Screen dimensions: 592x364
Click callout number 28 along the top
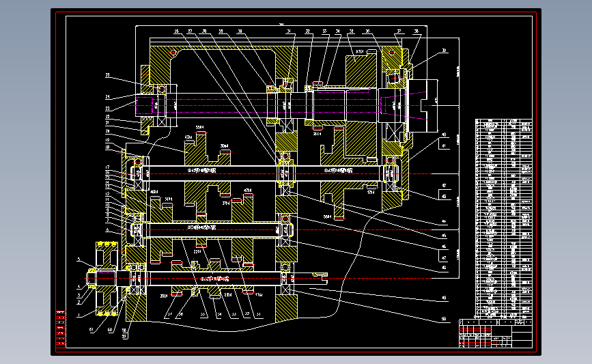(204, 31)
